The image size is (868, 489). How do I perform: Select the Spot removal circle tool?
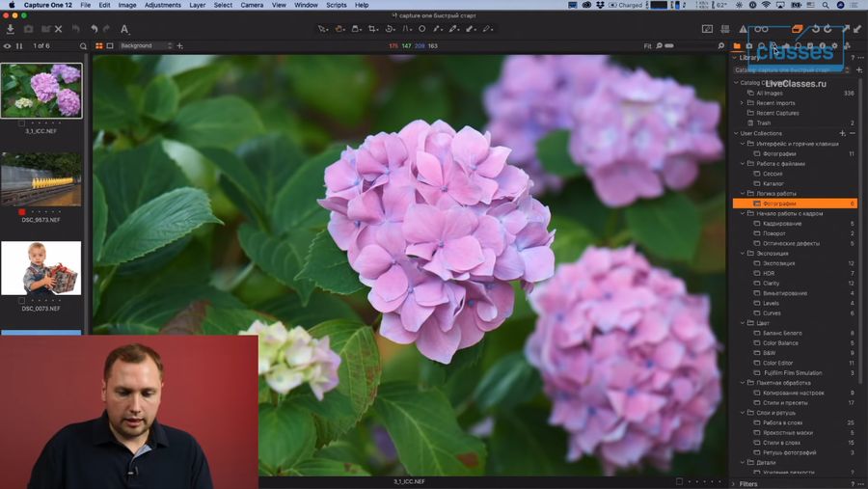pyautogui.click(x=421, y=29)
